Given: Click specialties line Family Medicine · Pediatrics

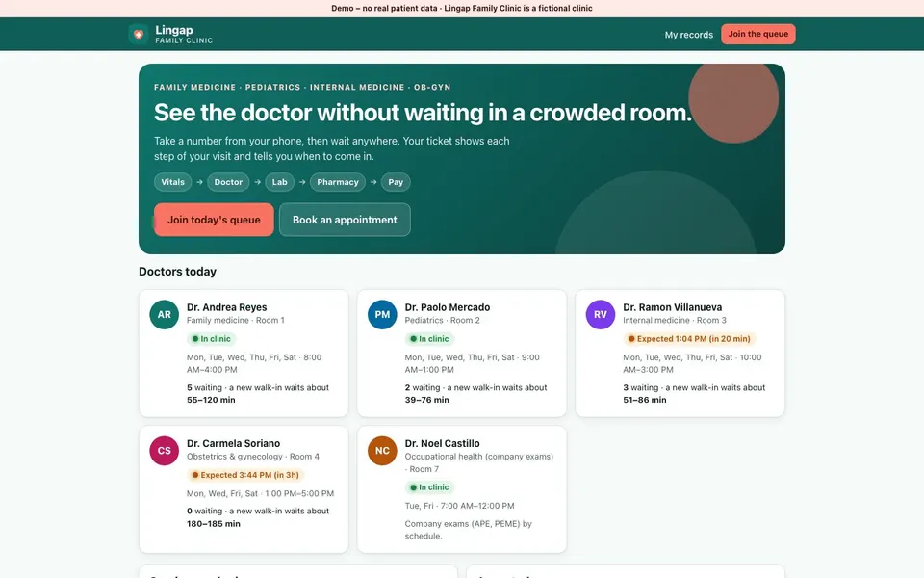Looking at the screenshot, I should click(x=302, y=87).
